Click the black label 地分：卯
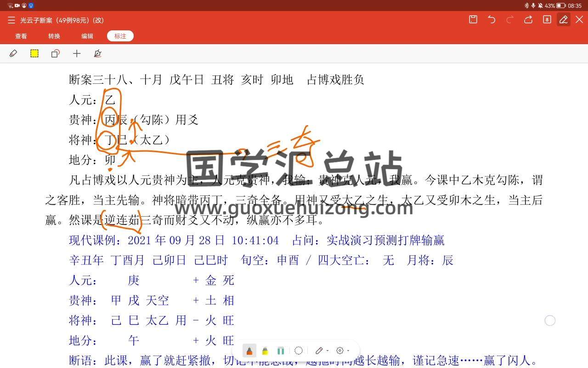The height and width of the screenshot is (368, 588). tap(92, 160)
